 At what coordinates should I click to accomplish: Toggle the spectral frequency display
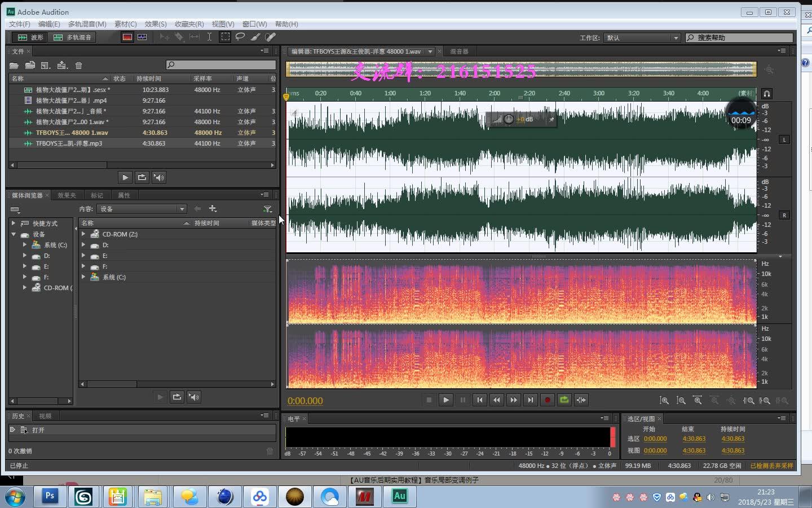point(127,37)
